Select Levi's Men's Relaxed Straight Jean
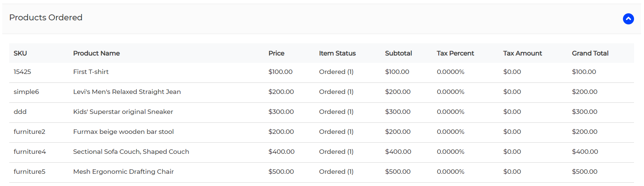This screenshot has width=644, height=186. click(127, 92)
